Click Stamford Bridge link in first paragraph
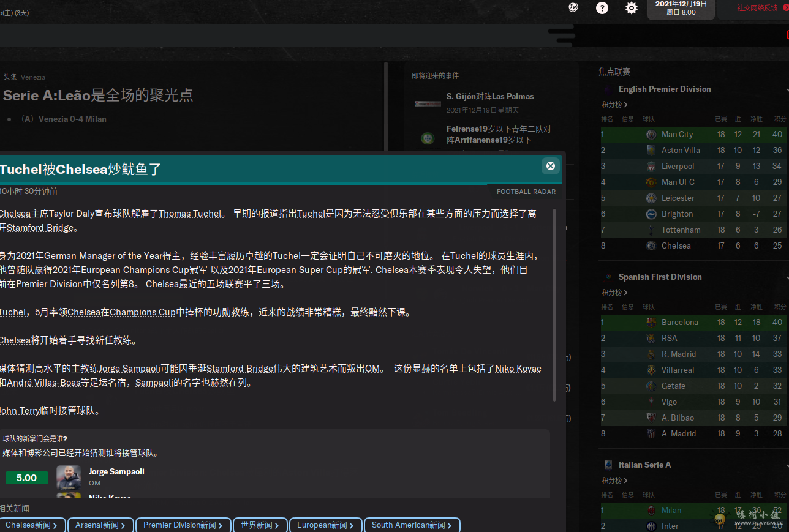Image resolution: width=789 pixels, height=532 pixels. 41,228
